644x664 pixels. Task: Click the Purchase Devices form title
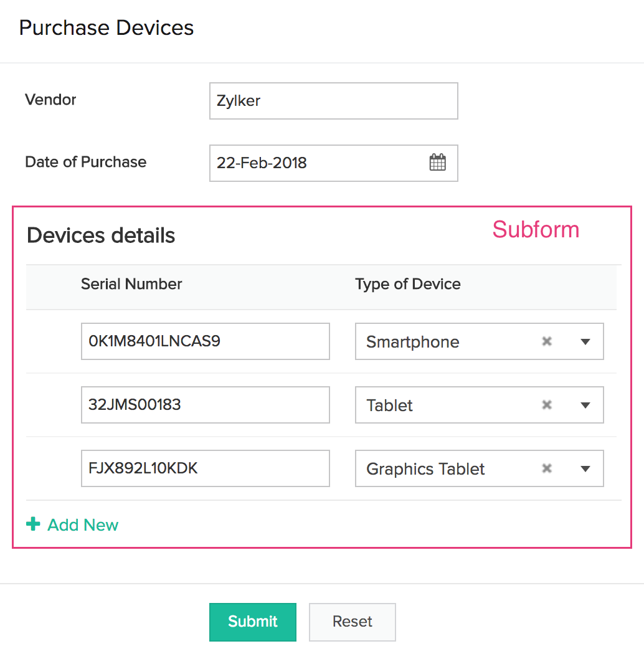click(x=107, y=28)
